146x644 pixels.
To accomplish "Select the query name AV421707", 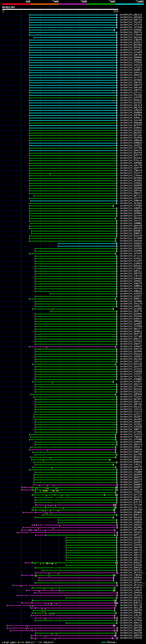I will (8, 7).
